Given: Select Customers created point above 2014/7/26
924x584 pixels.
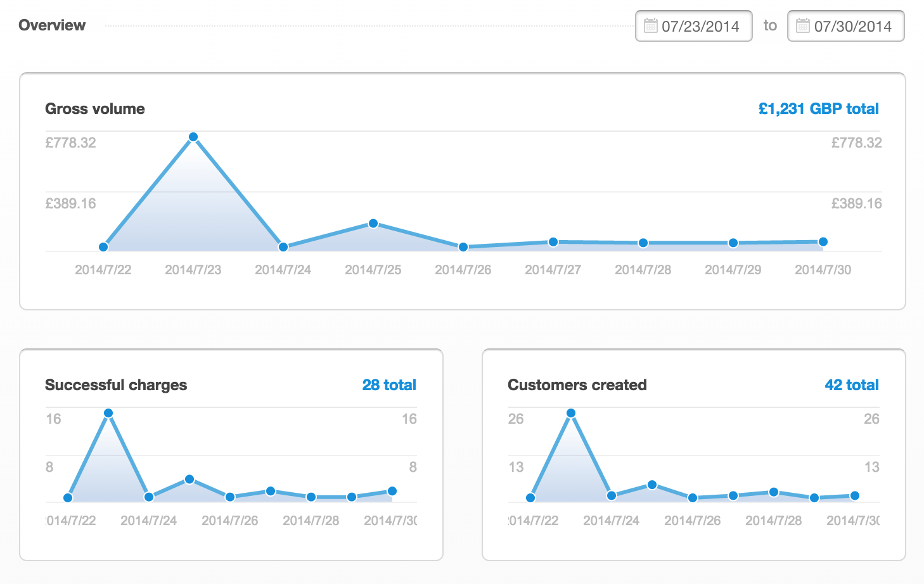Looking at the screenshot, I should (693, 498).
